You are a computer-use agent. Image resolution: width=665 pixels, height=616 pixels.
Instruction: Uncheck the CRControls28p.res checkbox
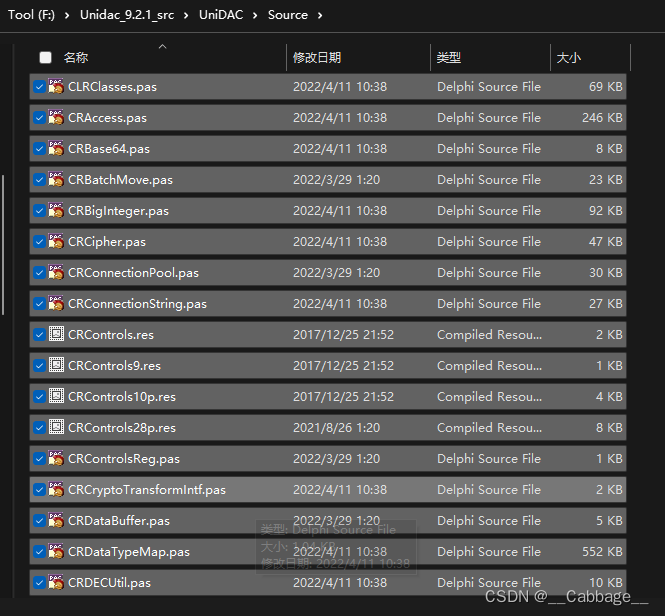39,428
